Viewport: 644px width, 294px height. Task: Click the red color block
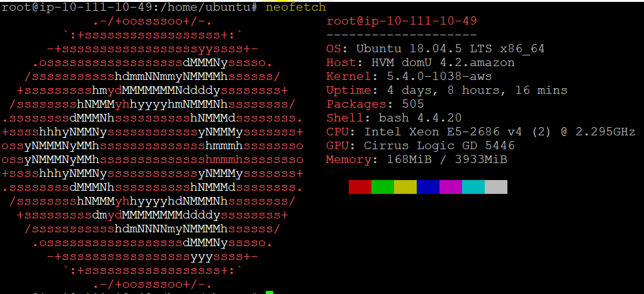pyautogui.click(x=359, y=187)
